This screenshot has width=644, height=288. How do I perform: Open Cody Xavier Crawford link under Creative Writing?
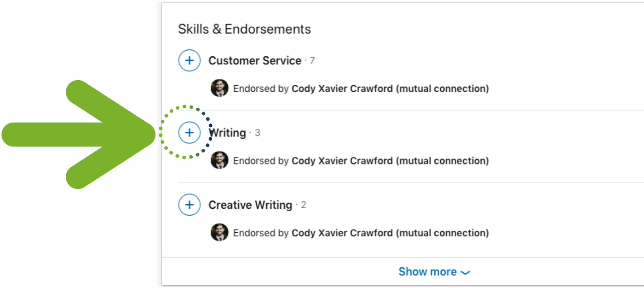[342, 233]
